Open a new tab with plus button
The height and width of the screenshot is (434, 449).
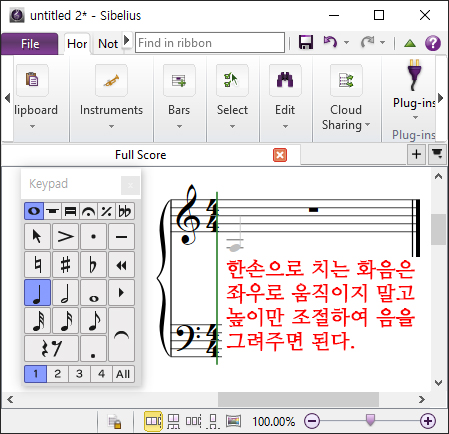[x=416, y=154]
